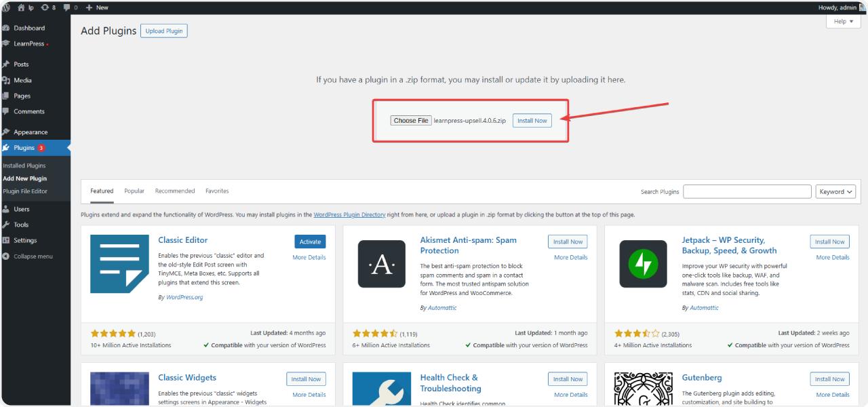This screenshot has width=868, height=407.
Task: Click the Tools wrench icon
Action: click(6, 225)
